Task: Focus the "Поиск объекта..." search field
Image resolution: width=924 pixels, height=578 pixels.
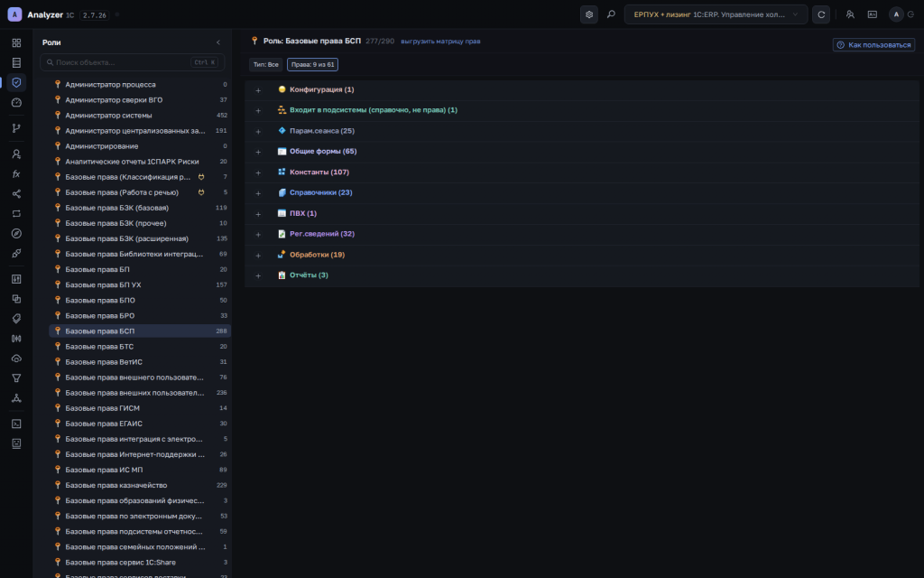Action: [x=132, y=62]
